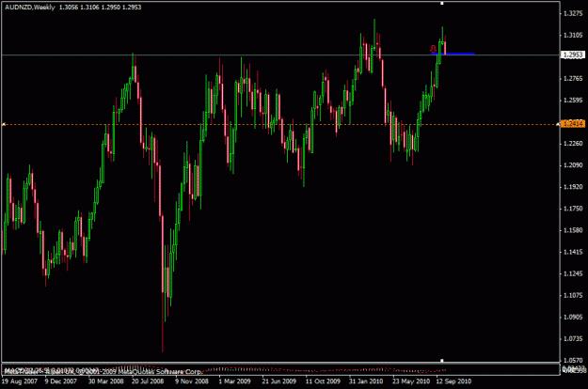Click the 20 Jul 2008 date label
The image size is (588, 389).
[x=148, y=381]
